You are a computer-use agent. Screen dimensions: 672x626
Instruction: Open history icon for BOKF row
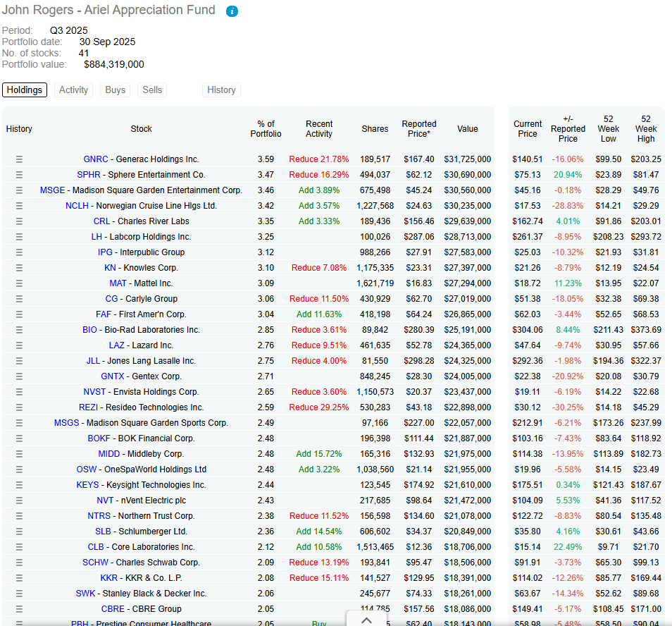(x=19, y=438)
